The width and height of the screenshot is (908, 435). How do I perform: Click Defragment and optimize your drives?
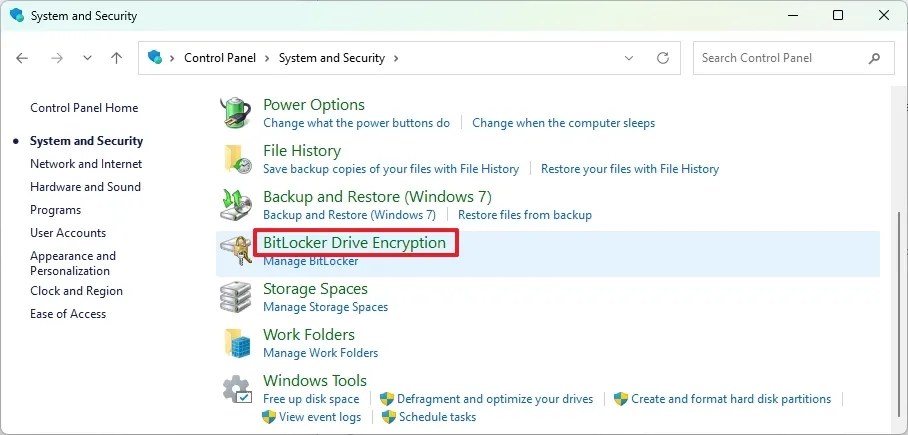click(495, 399)
